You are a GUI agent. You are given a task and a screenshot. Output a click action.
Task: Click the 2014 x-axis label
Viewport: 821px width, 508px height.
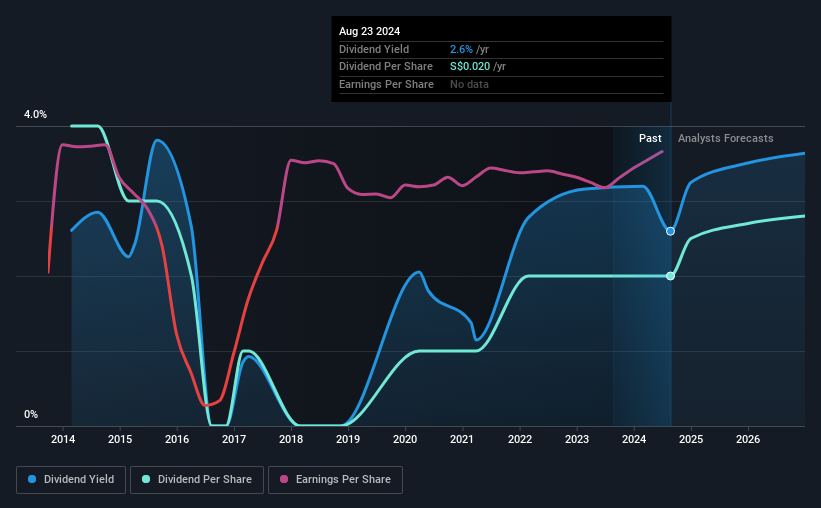click(63, 439)
